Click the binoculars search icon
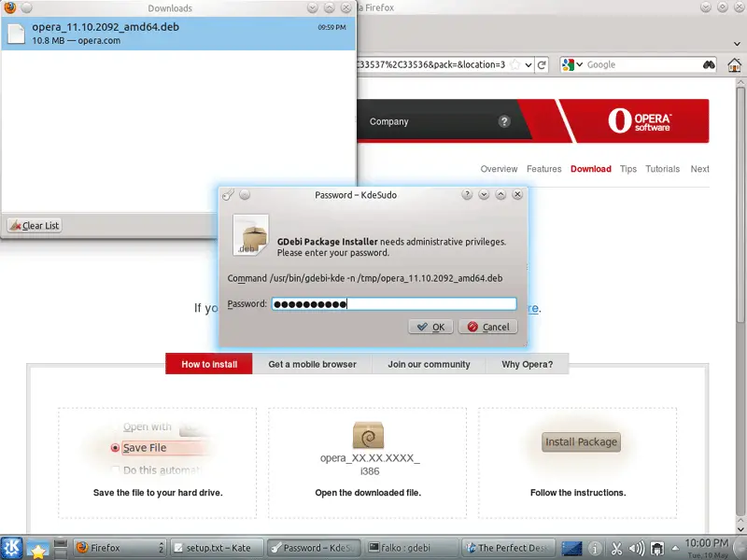The height and width of the screenshot is (560, 747). point(709,64)
